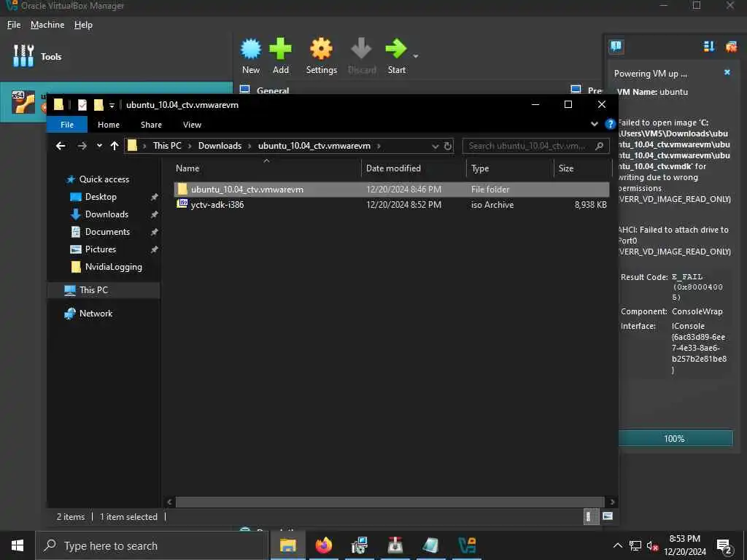The height and width of the screenshot is (560, 747).
Task: Click ubuntu_10.04_ctv.vmwarevm breadcrumb in address bar
Action: point(314,146)
